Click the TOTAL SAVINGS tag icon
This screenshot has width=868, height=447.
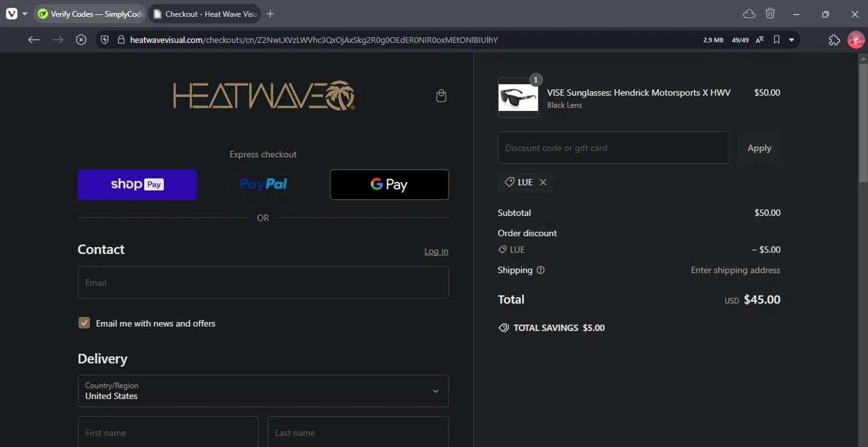coord(503,328)
